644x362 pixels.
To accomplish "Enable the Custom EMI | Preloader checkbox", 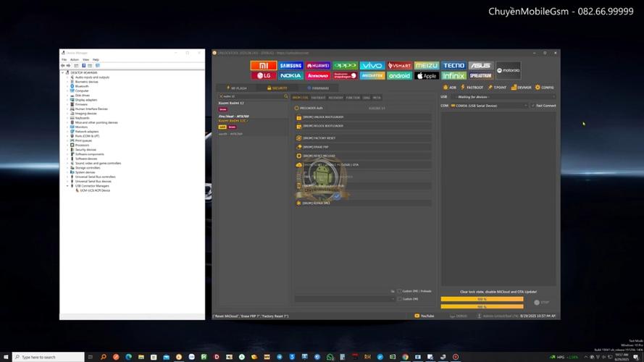I will (x=399, y=291).
